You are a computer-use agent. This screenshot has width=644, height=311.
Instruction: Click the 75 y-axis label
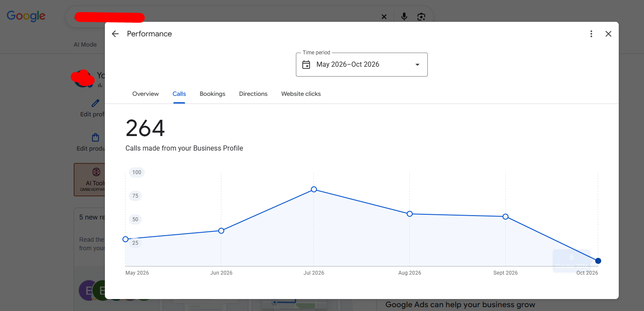135,196
